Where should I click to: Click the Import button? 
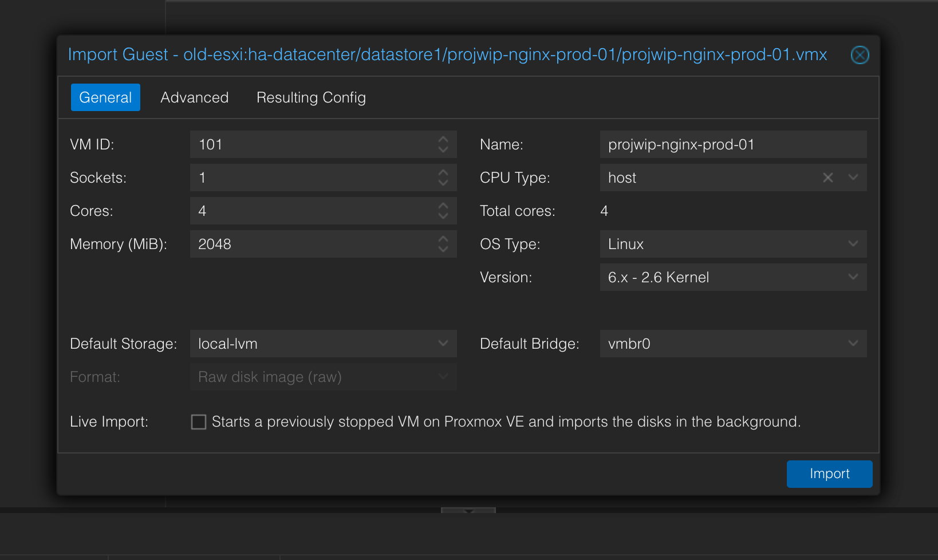click(x=829, y=474)
